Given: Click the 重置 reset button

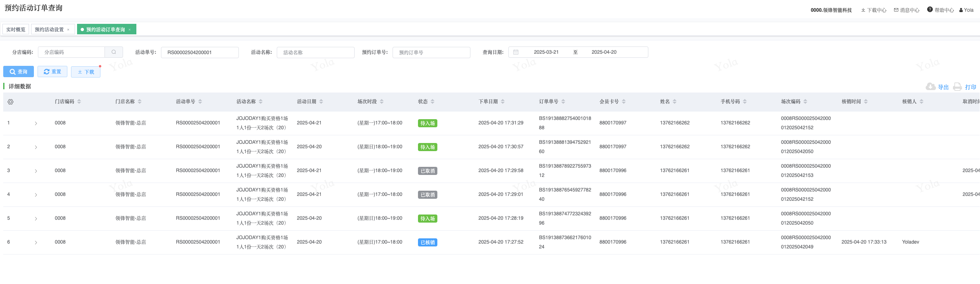Looking at the screenshot, I should click(52, 72).
